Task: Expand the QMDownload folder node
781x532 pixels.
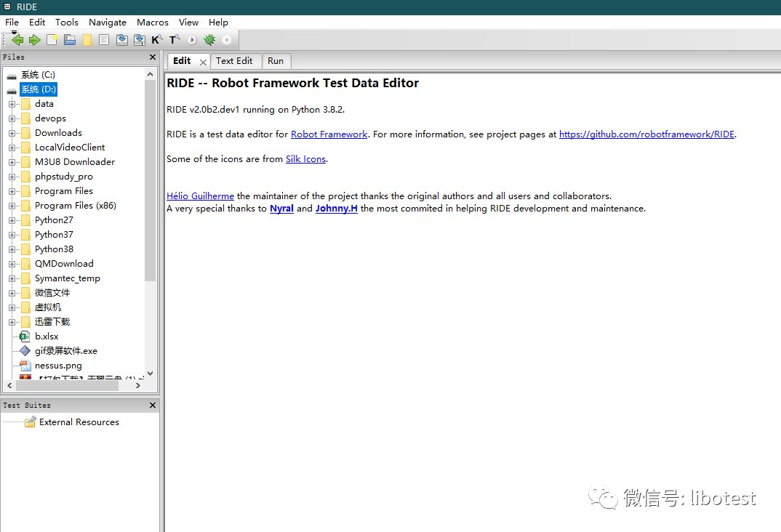Action: pyautogui.click(x=12, y=265)
